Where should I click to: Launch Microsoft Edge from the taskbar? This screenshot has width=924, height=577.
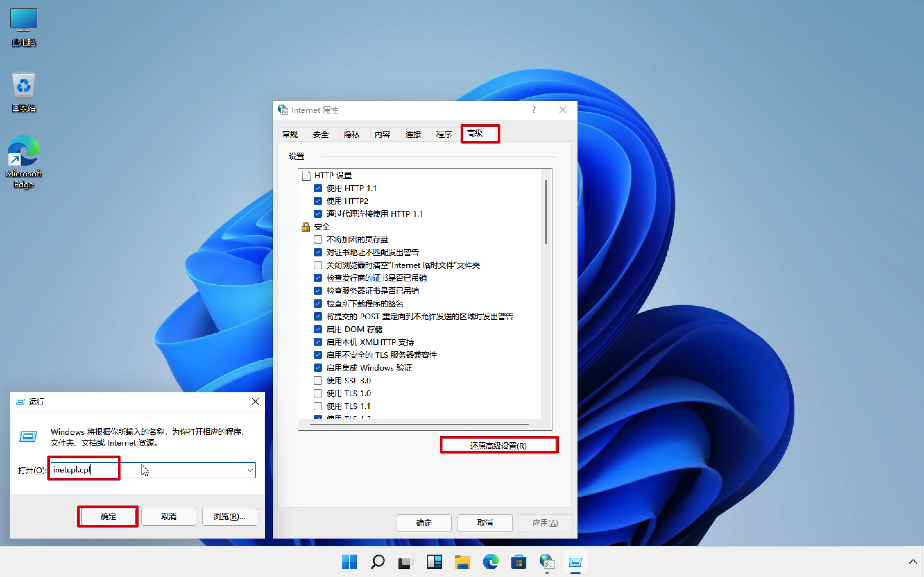[491, 562]
